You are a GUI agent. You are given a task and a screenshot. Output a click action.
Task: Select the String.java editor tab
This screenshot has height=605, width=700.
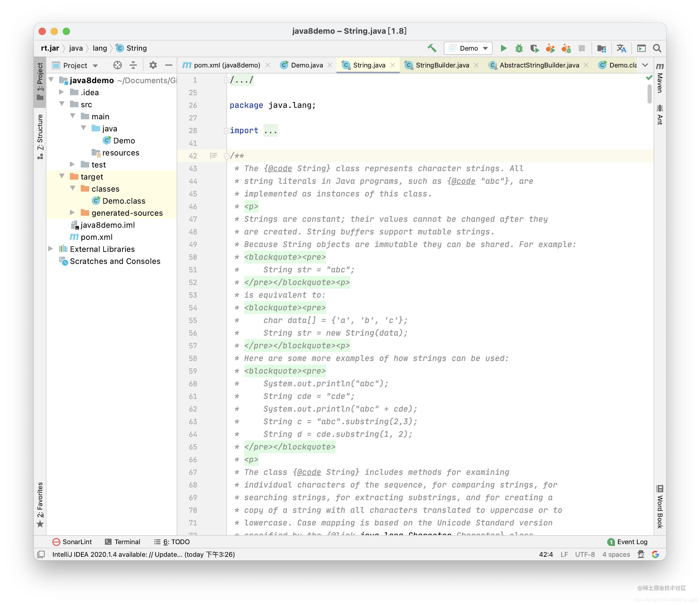tap(366, 65)
